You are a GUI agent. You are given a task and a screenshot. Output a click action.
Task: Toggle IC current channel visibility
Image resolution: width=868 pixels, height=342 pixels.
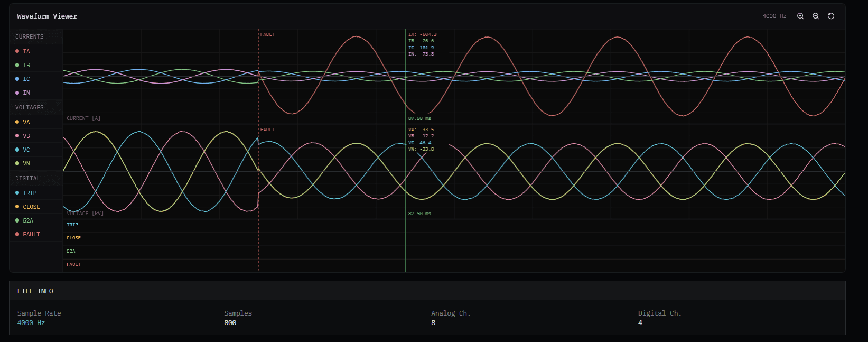tap(36, 79)
